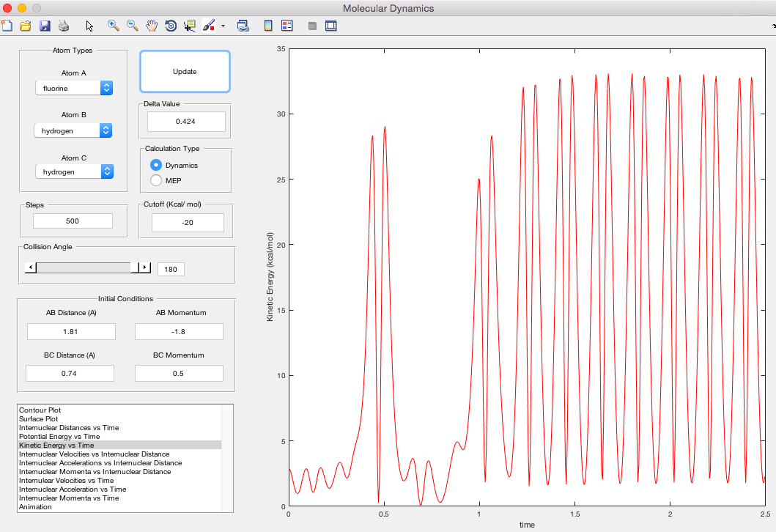The width and height of the screenshot is (776, 532).
Task: Activate the Rotate 3D tool
Action: (171, 26)
